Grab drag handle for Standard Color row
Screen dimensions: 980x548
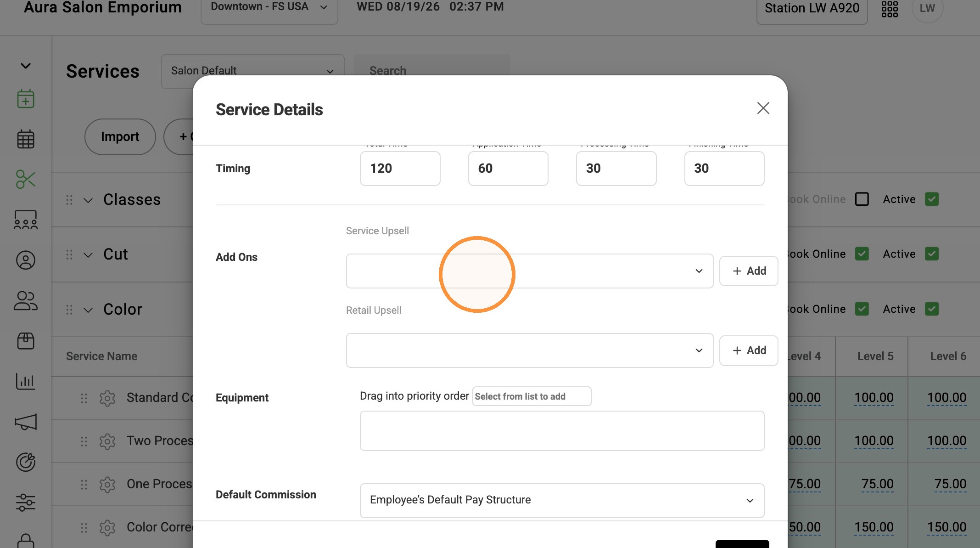84,398
